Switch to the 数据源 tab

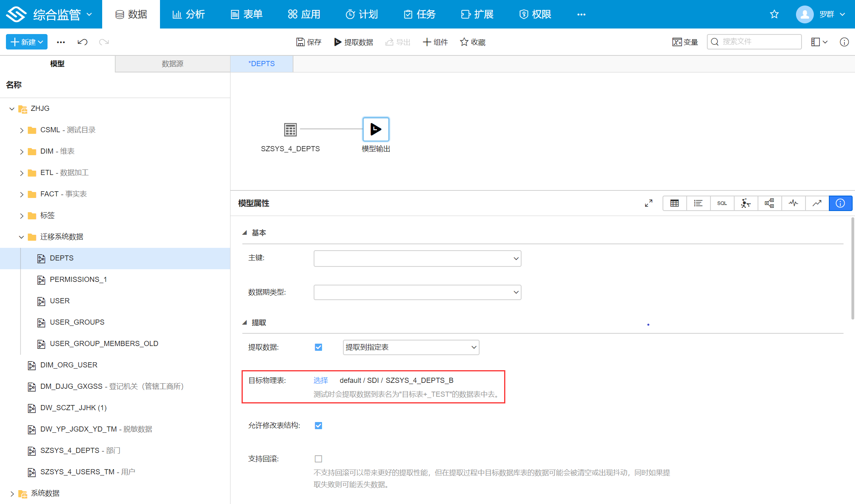(172, 64)
